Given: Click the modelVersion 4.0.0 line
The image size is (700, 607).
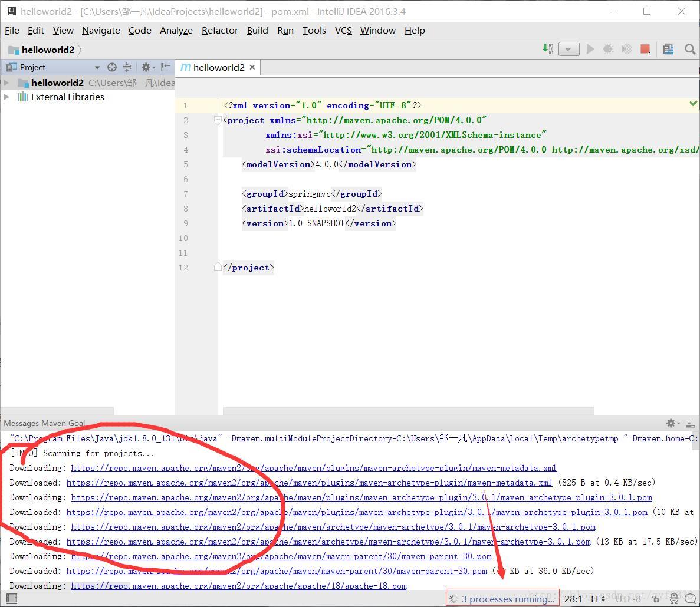Looking at the screenshot, I should pyautogui.click(x=328, y=164).
